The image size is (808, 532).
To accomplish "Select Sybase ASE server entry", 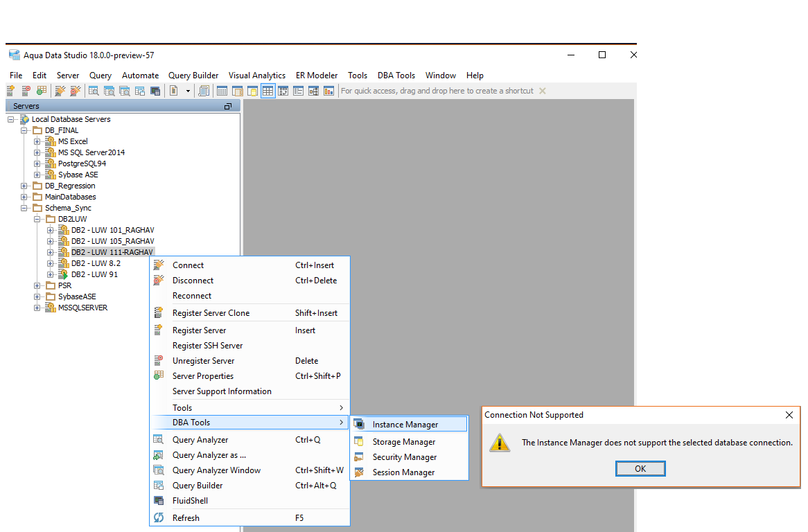I will [78, 175].
